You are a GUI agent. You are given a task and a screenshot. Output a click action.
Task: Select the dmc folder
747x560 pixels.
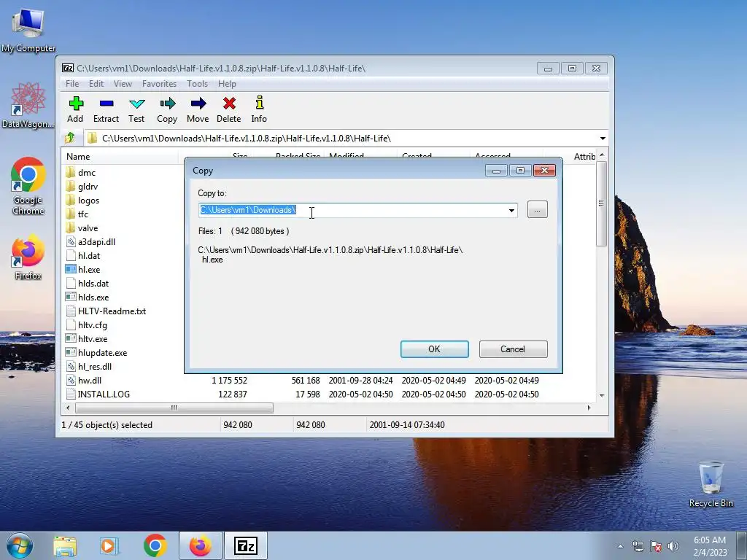tap(80, 172)
